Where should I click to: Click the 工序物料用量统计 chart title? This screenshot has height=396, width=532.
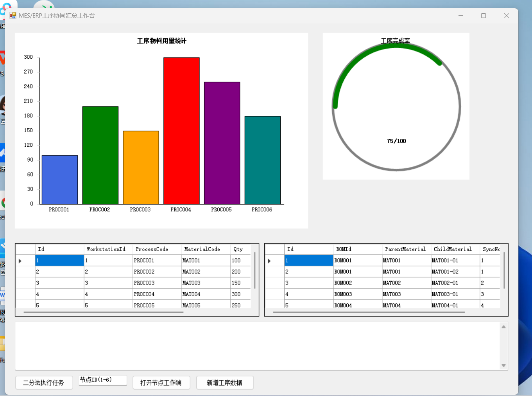coord(161,41)
